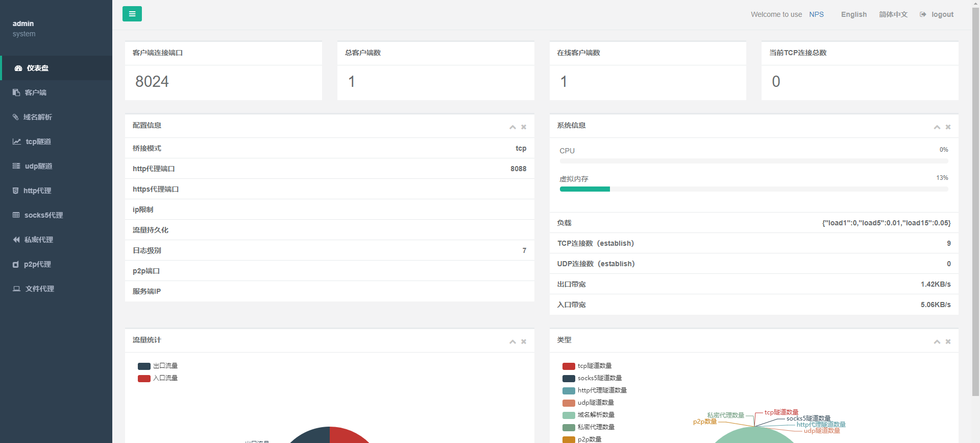
Task: Click the admin username in sidebar
Action: pyautogui.click(x=23, y=24)
